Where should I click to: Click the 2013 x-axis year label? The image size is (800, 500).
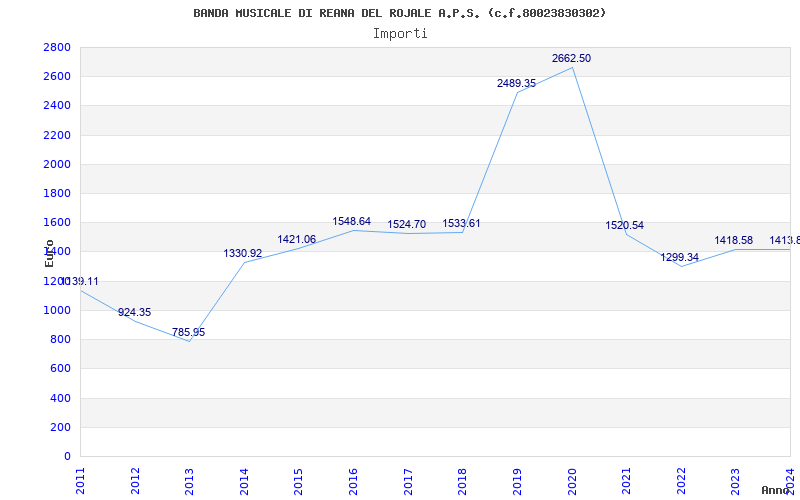(189, 481)
